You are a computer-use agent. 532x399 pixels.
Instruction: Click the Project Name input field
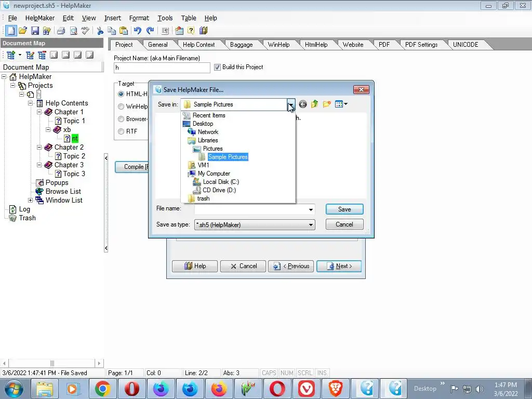click(x=162, y=68)
